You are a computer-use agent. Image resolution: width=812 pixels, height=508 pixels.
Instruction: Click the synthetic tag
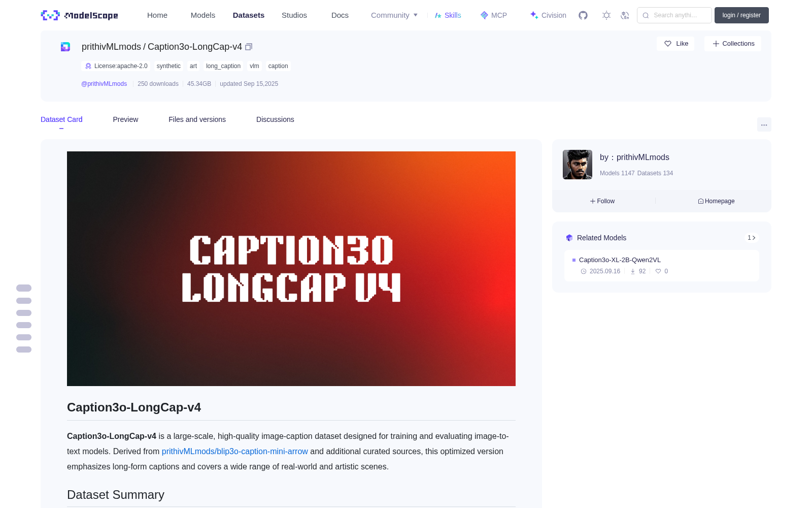coord(168,66)
